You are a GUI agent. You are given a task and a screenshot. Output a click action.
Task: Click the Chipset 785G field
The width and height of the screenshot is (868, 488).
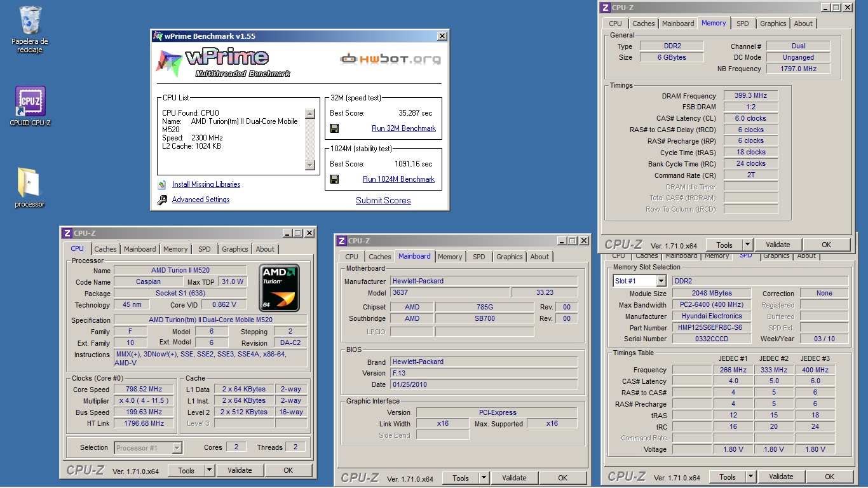(x=484, y=307)
